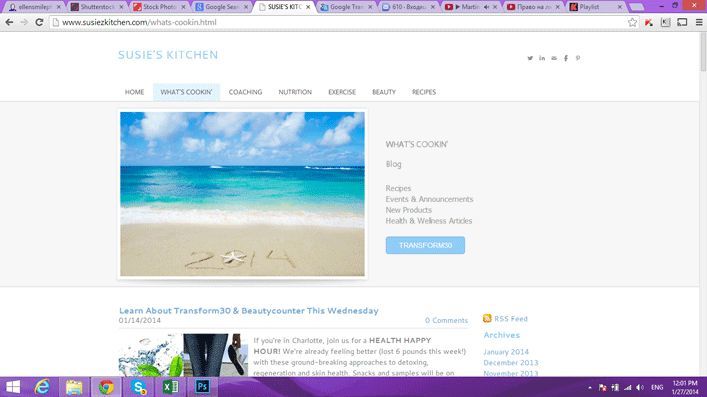Image resolution: width=707 pixels, height=397 pixels.
Task: Click the Twitter icon in site header
Action: 530,58
